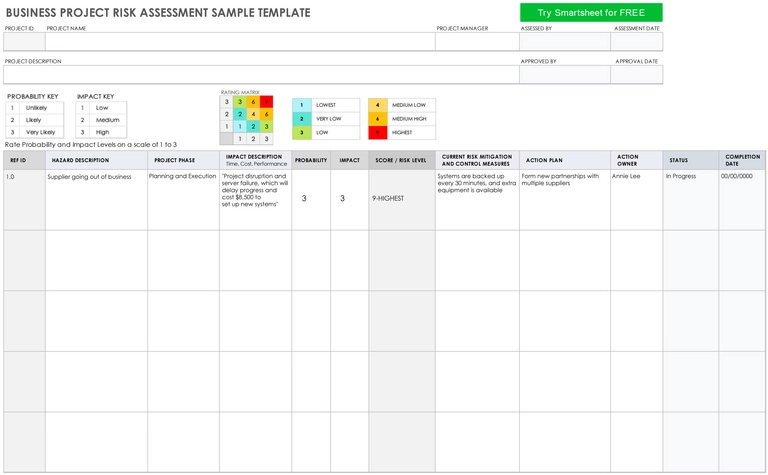Screen dimensions: 768x475
Task: Select the Action Owner column header
Action: tap(637, 160)
